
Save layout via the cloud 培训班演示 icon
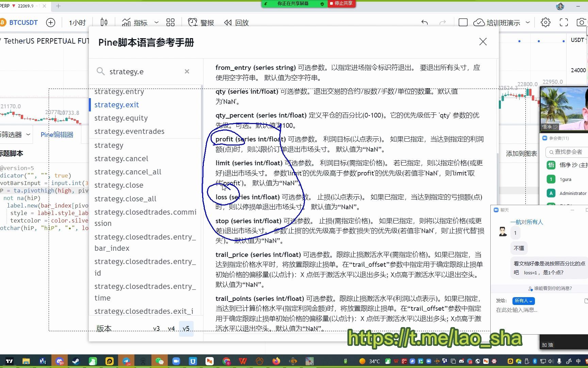click(x=479, y=22)
